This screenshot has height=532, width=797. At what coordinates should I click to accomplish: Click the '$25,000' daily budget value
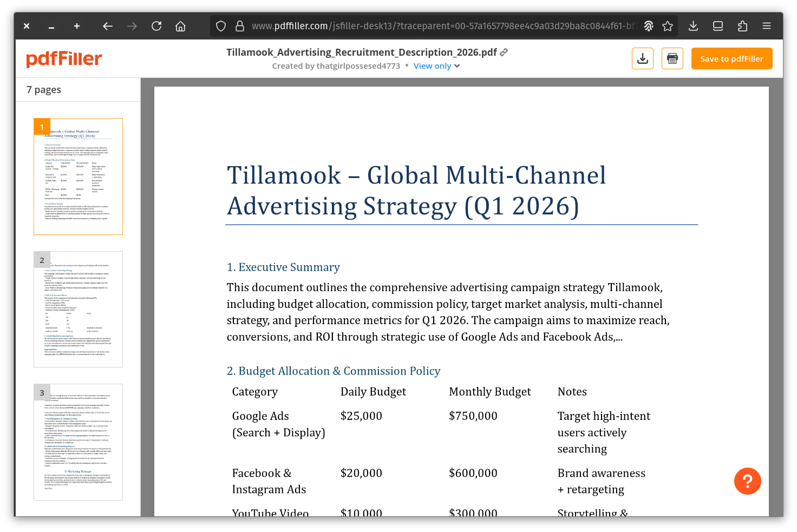pyautogui.click(x=361, y=416)
